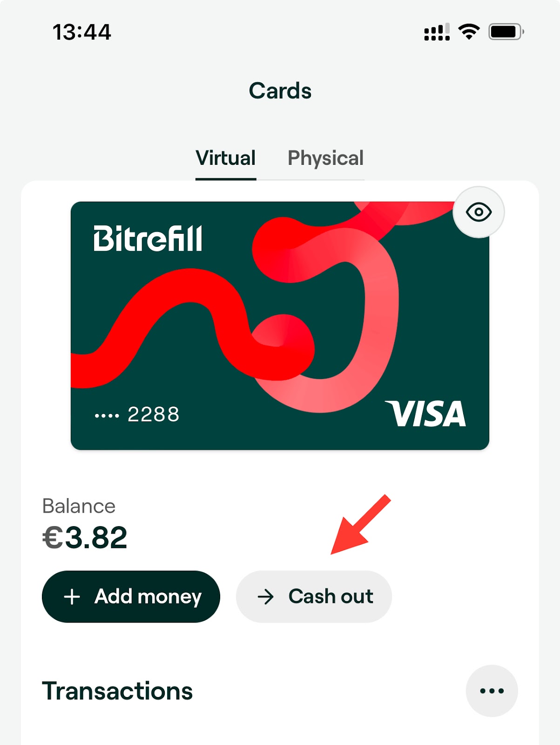This screenshot has height=745, width=560.
Task: Switch to the Physical tab
Action: [x=325, y=159]
